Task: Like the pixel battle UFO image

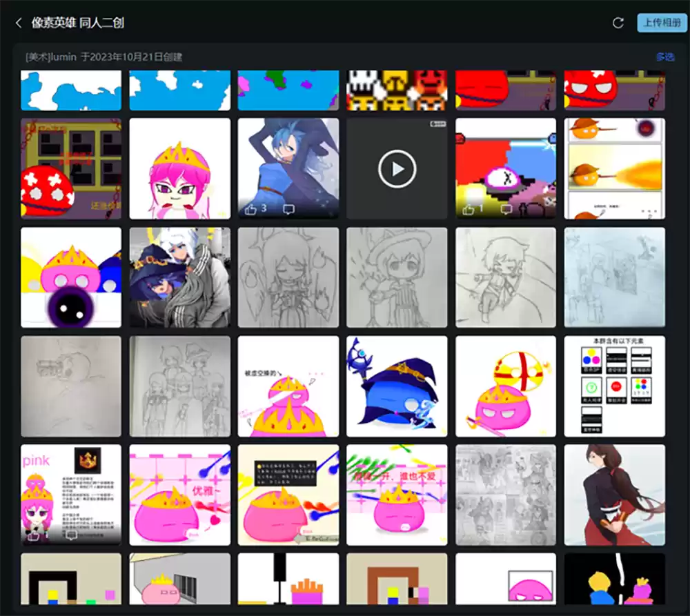Action: [469, 210]
